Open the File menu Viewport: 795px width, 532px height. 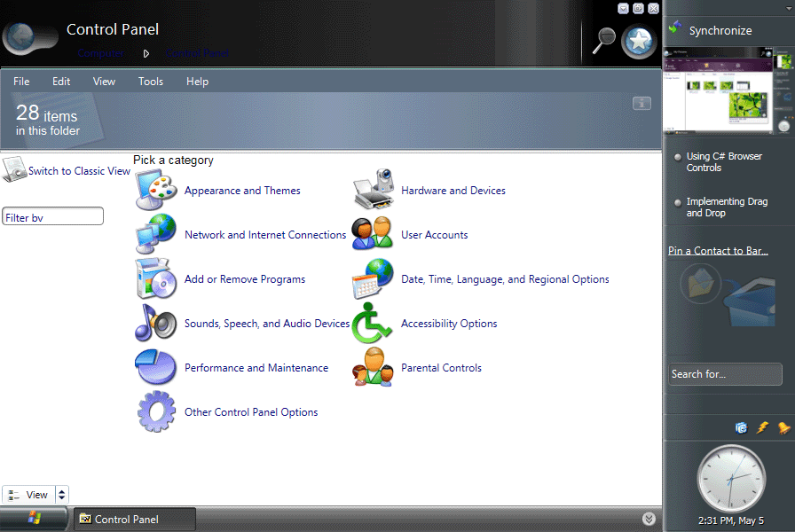(x=21, y=82)
